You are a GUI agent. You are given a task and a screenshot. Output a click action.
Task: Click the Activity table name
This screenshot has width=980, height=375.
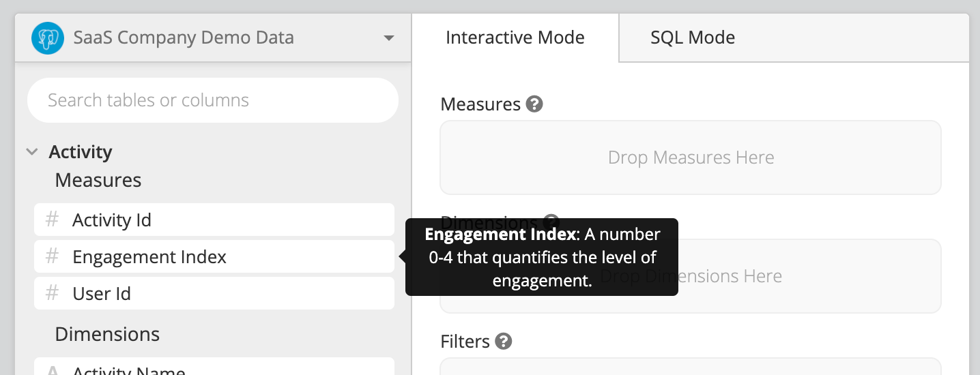click(x=81, y=152)
